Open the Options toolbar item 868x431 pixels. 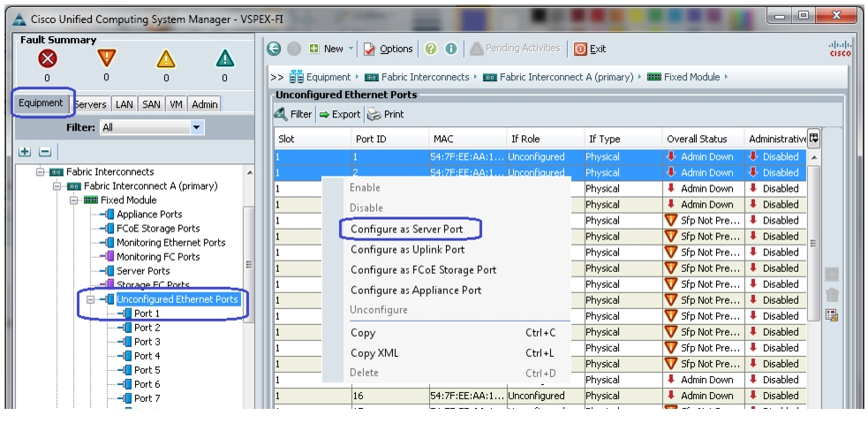click(388, 49)
